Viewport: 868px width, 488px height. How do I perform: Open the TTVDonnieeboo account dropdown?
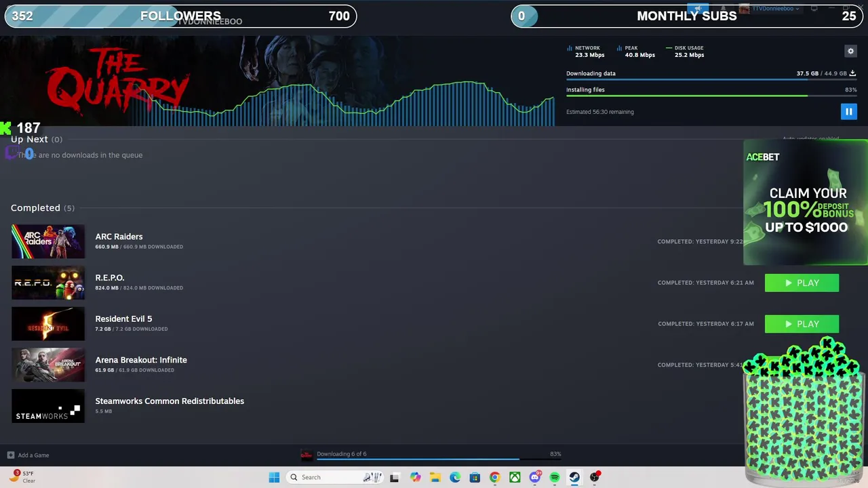[x=770, y=9]
